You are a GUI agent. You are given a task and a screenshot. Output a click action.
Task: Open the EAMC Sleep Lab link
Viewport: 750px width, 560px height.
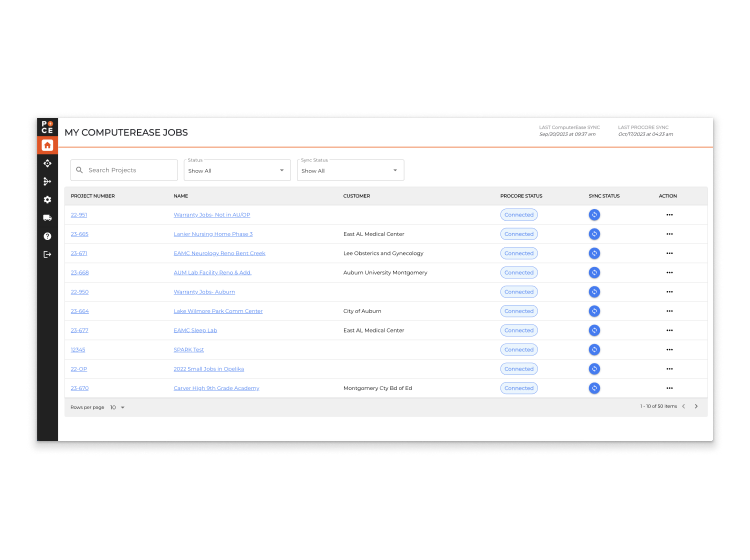pos(195,330)
